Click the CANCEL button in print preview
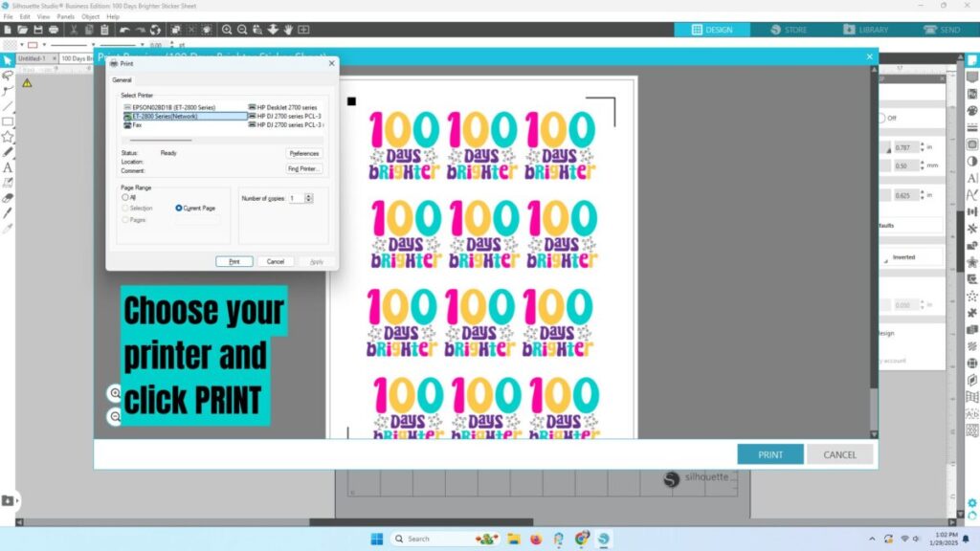 coord(839,454)
